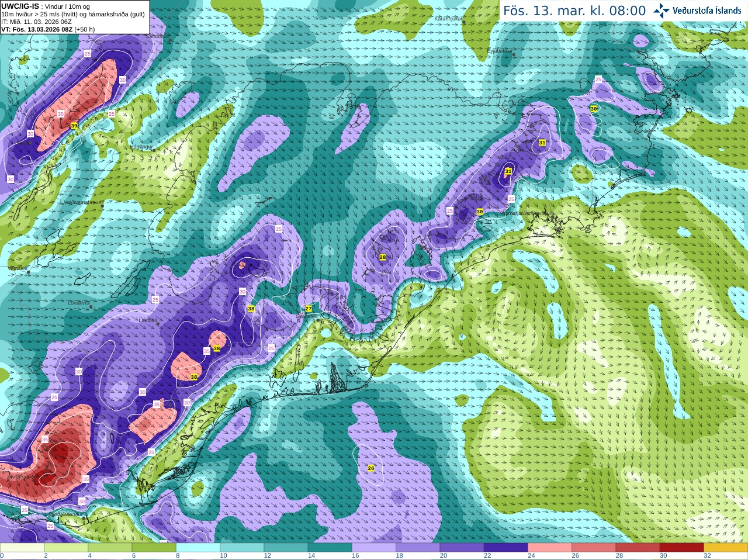Click the Eyjabakkar station dot marker

click(x=514, y=54)
